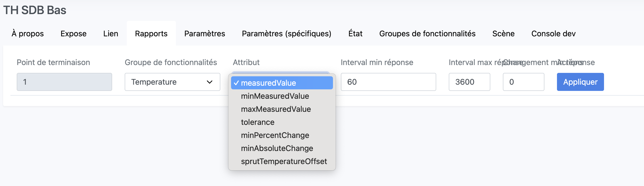Viewport: 644px width, 186px height.
Task: Click the Interval min réponse field
Action: (388, 82)
